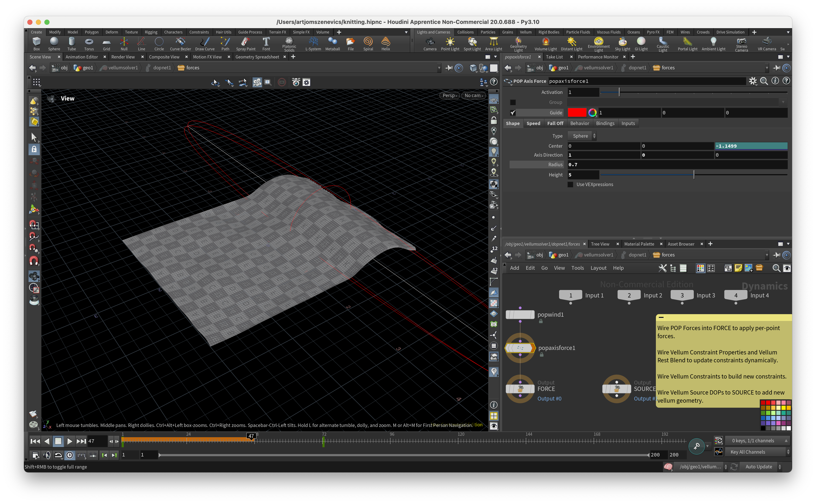Toggle the Group checkbox

pyautogui.click(x=513, y=102)
